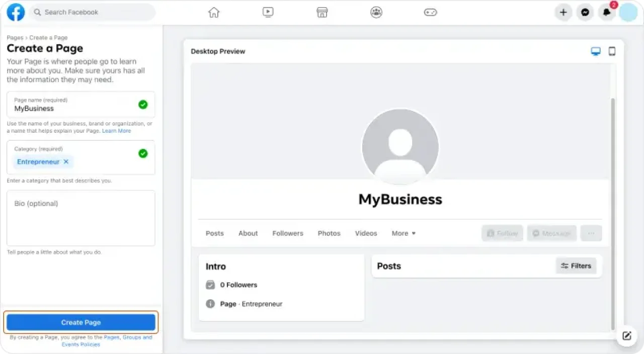Switch preview to desktop view
Viewport: 644px width, 354px height.
pos(596,51)
